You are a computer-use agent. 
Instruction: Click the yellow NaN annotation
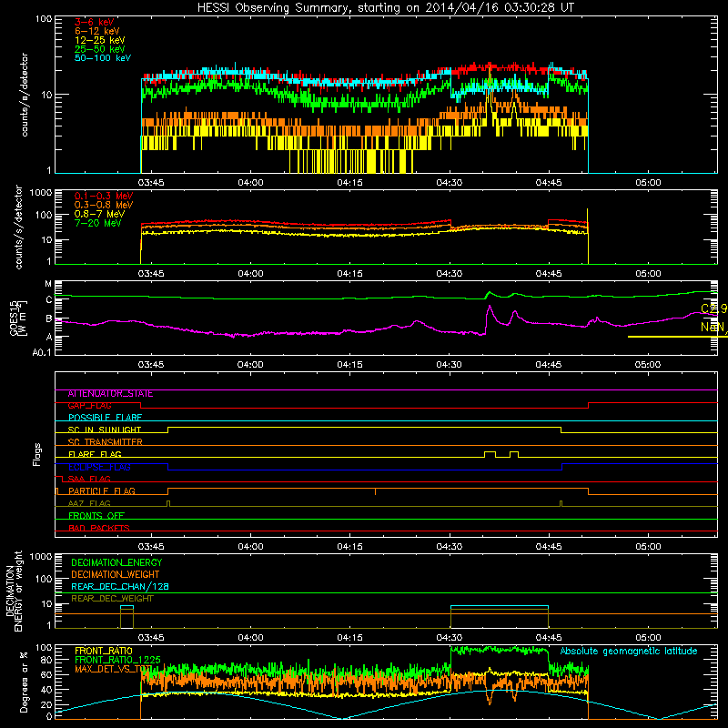[x=714, y=327]
